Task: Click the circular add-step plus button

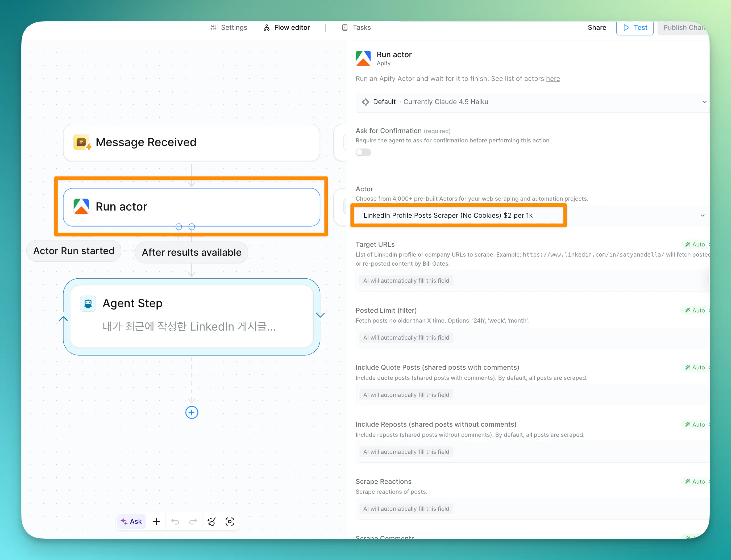Action: pos(192,412)
